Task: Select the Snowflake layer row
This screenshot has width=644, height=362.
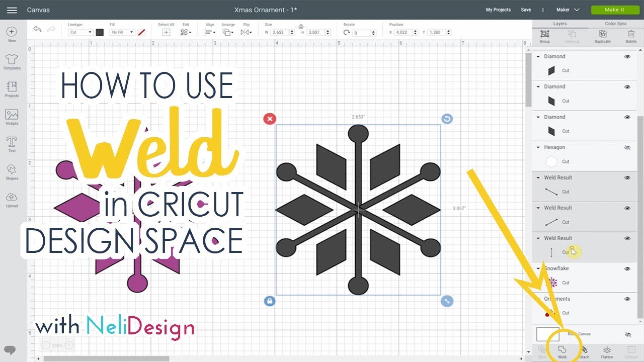Action: click(585, 278)
